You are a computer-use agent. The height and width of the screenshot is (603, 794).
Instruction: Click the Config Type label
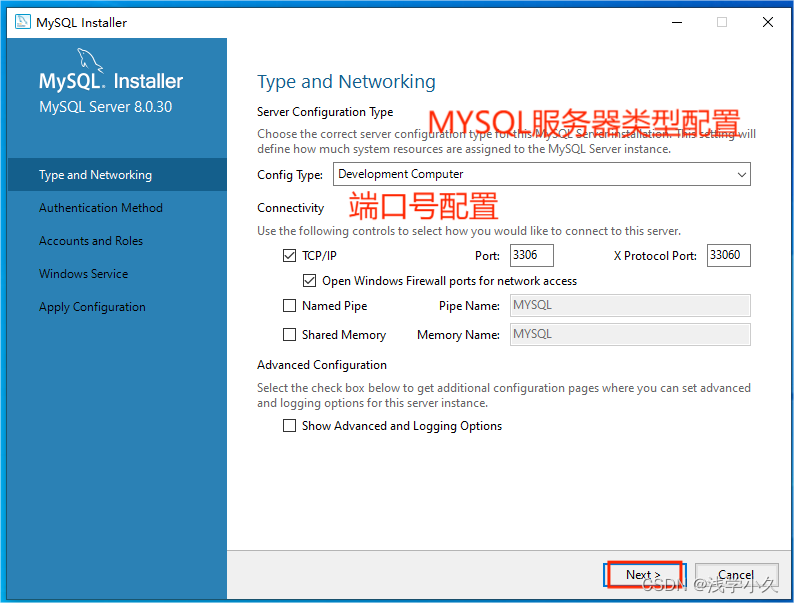pyautogui.click(x=290, y=175)
